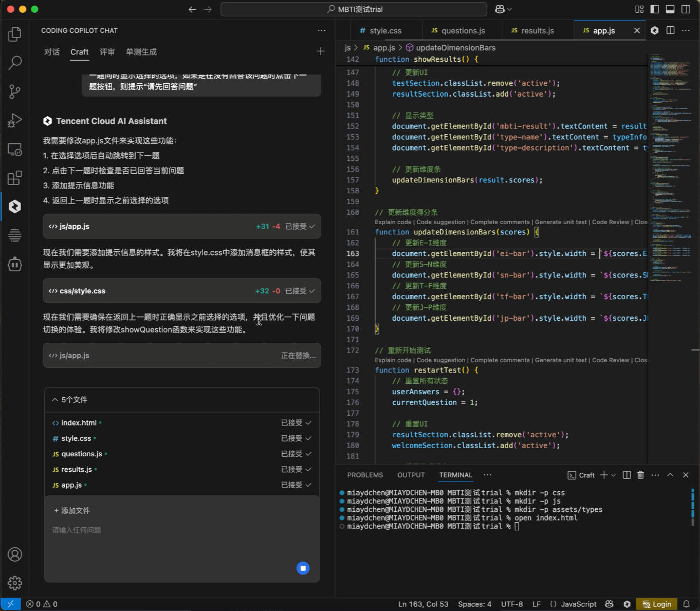Open 已接受 dropdown for questions.js
The image size is (700, 611).
point(297,454)
